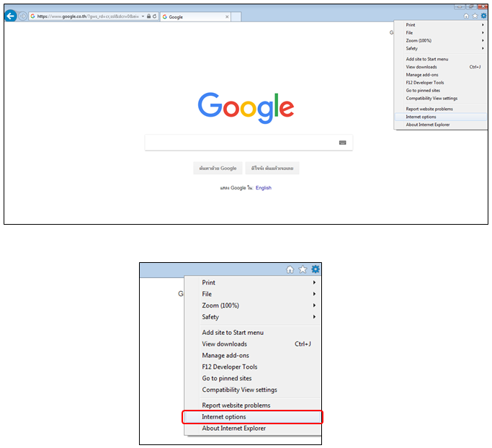Select View downloads in the enlarged lower menu
Image resolution: width=492 pixels, height=448 pixels.
(x=253, y=344)
